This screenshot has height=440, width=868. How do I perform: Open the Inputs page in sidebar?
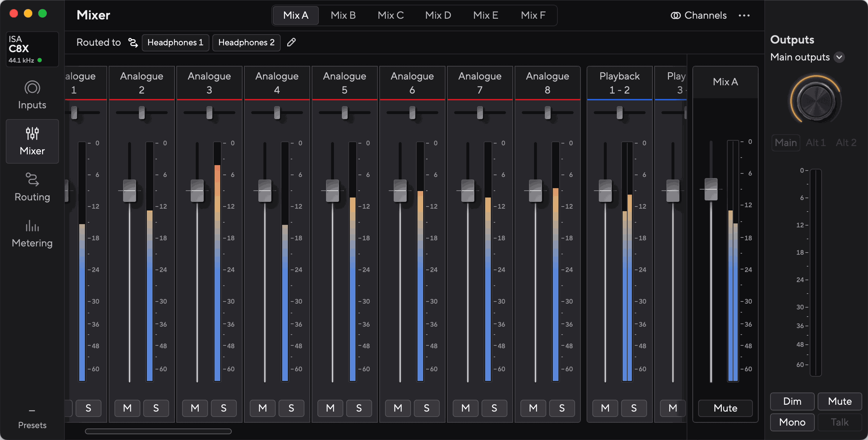pyautogui.click(x=32, y=95)
